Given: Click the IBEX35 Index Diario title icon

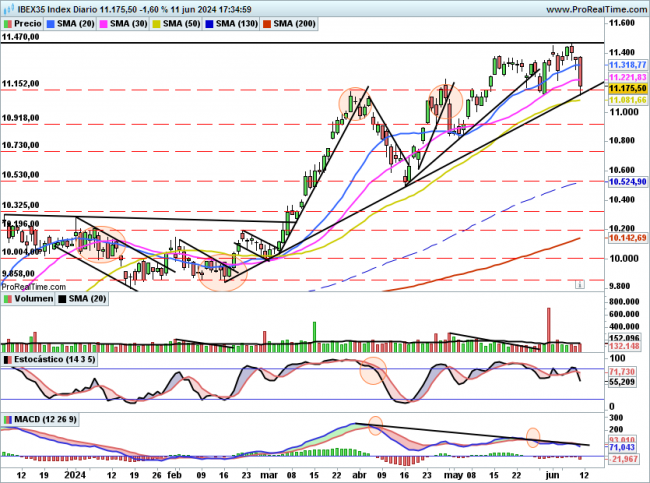Looking at the screenshot, I should [x=7, y=8].
